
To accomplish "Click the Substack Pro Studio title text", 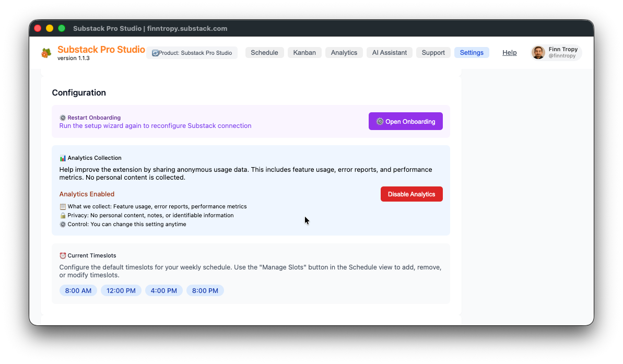I will coord(101,49).
